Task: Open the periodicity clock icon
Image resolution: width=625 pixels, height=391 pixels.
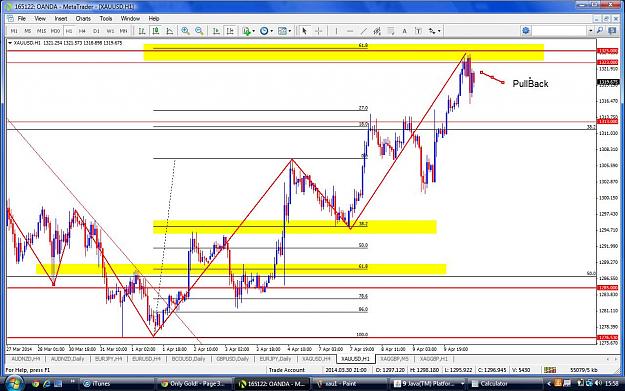Action: (264, 31)
